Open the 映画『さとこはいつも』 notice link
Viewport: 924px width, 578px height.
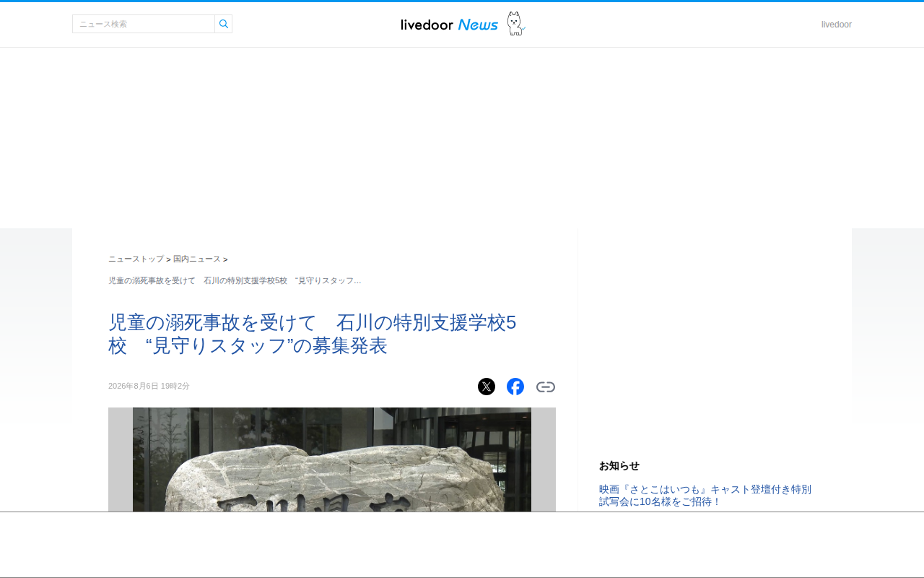pyautogui.click(x=705, y=495)
